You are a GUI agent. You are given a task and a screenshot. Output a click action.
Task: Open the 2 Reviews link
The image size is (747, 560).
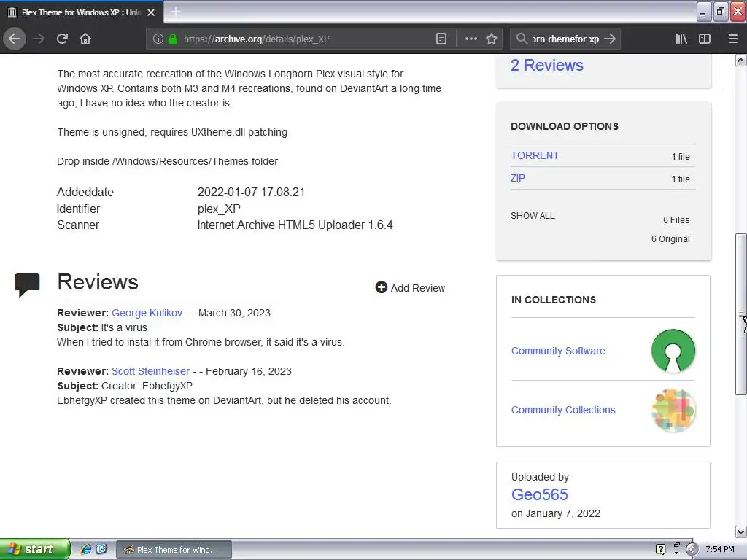coord(546,65)
